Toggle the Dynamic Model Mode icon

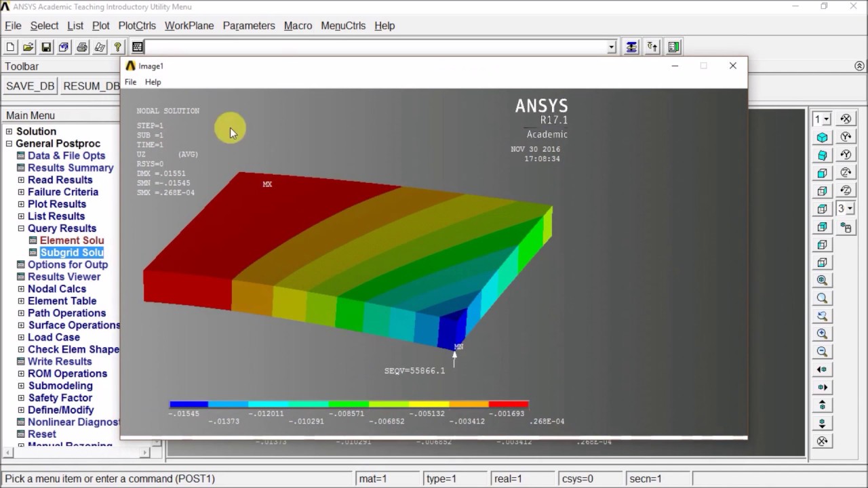846,227
